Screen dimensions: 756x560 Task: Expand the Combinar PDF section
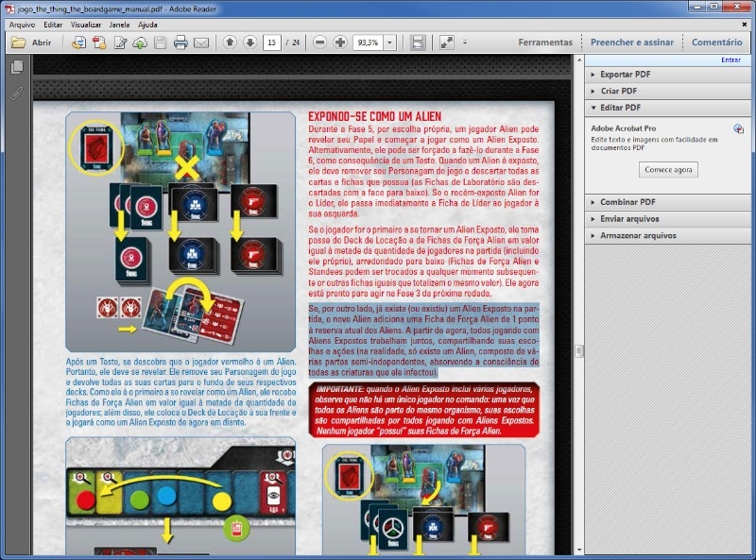coord(627,202)
